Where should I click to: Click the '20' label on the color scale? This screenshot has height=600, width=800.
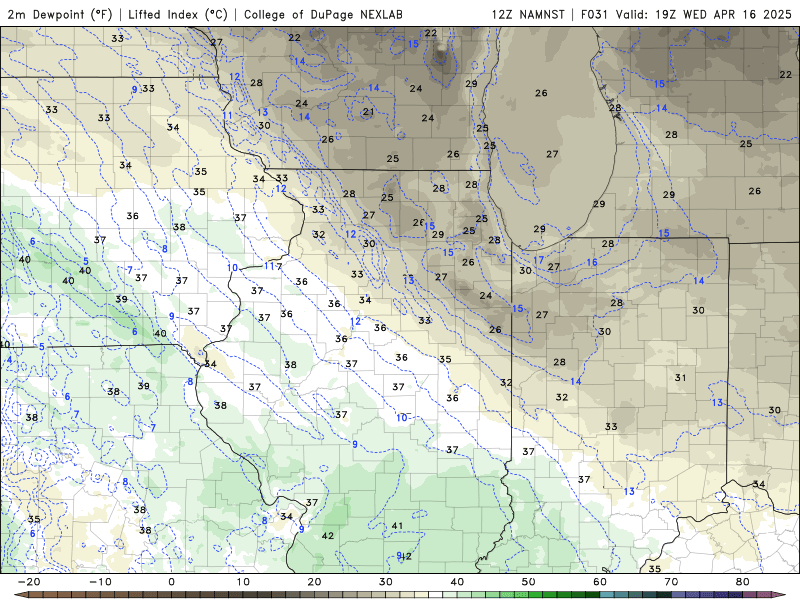coord(314,582)
